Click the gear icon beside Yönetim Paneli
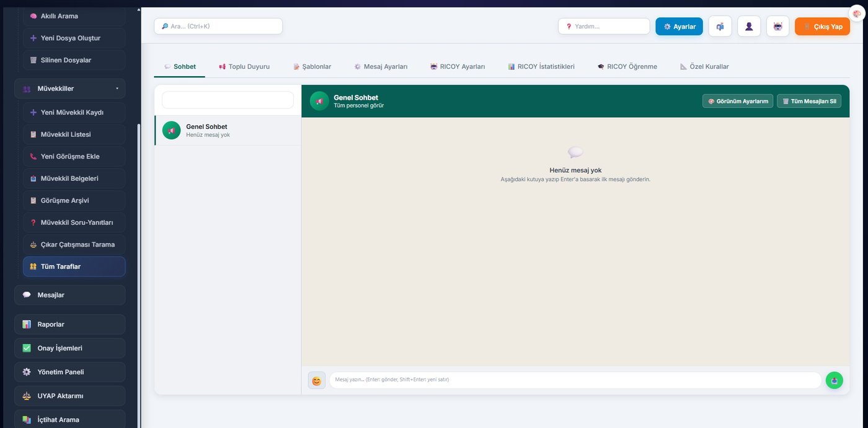The width and height of the screenshot is (868, 428). tap(27, 372)
